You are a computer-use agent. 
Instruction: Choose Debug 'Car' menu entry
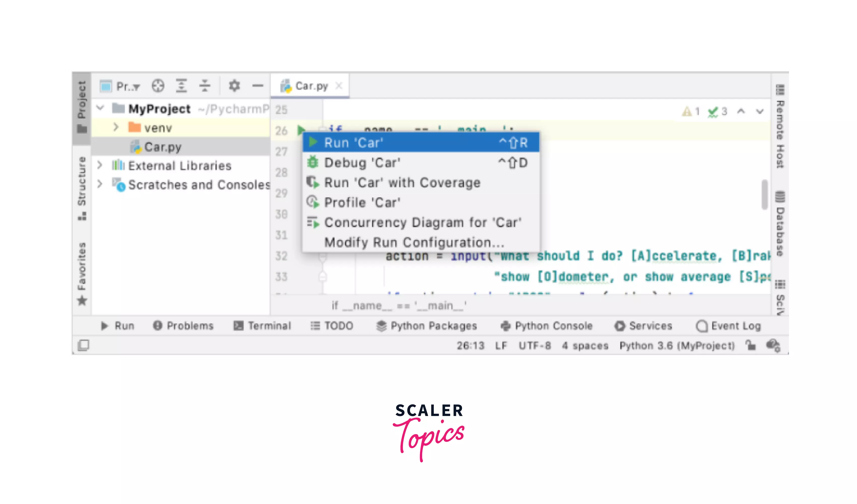(421, 163)
